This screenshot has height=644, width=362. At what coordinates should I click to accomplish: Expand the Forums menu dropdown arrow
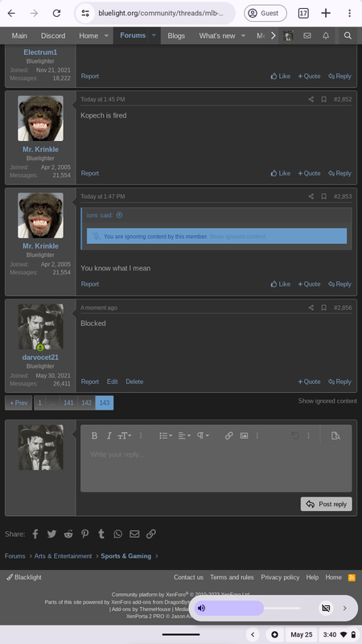coord(154,35)
